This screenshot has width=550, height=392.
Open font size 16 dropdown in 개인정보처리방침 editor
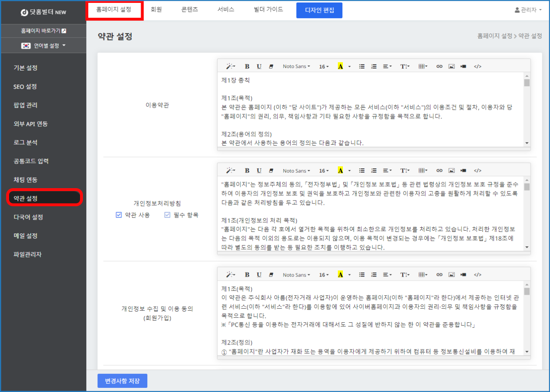(x=324, y=171)
